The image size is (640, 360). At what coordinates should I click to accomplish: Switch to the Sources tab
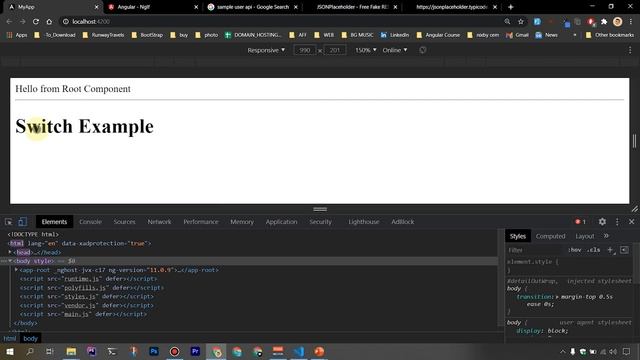pos(124,222)
